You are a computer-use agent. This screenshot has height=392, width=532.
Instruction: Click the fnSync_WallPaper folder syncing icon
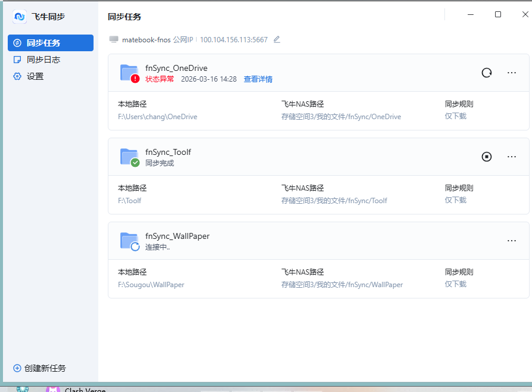pos(129,241)
